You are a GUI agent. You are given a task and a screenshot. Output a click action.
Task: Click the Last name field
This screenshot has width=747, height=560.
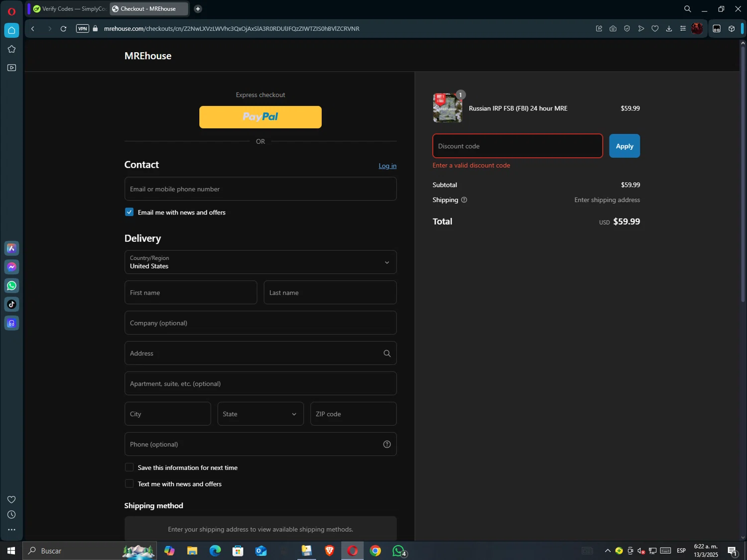click(x=330, y=293)
